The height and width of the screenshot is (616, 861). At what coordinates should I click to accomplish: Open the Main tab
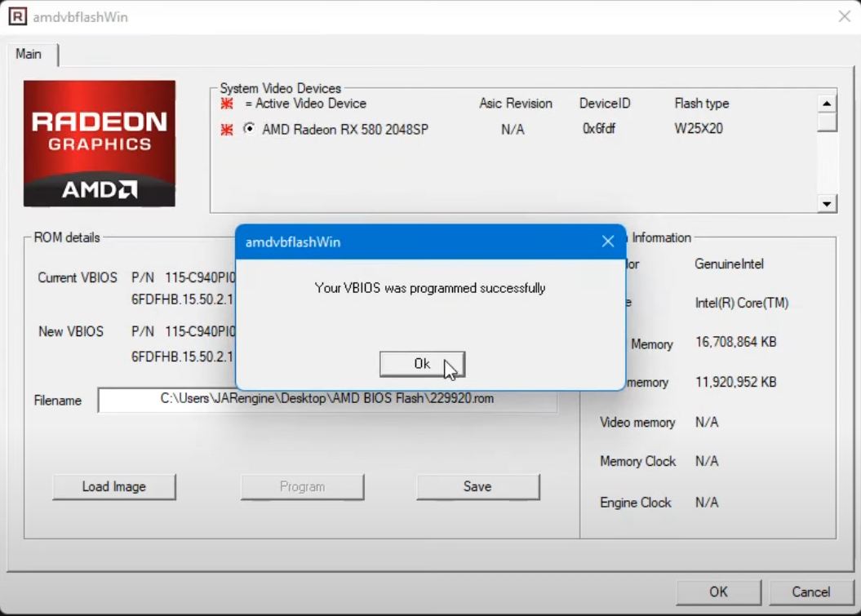pos(29,54)
